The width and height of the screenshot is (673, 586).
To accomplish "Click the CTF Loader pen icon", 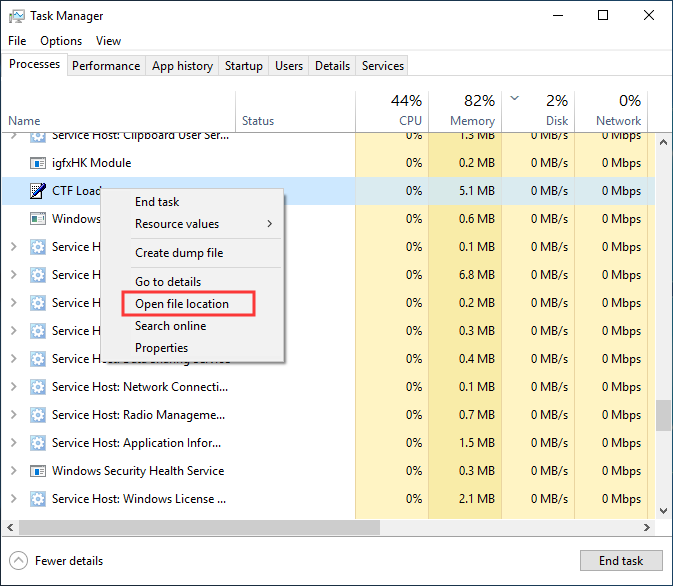I will pos(38,191).
